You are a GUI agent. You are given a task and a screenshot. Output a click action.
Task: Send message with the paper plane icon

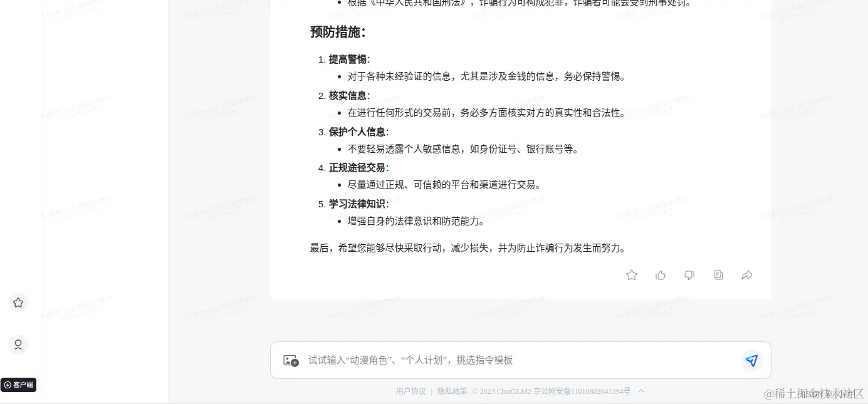[x=751, y=361]
